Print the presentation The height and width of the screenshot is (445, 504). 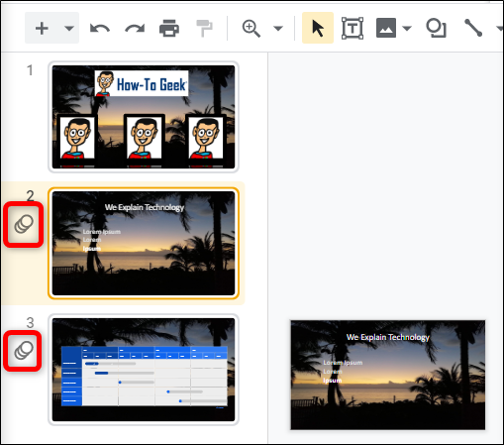pos(169,29)
